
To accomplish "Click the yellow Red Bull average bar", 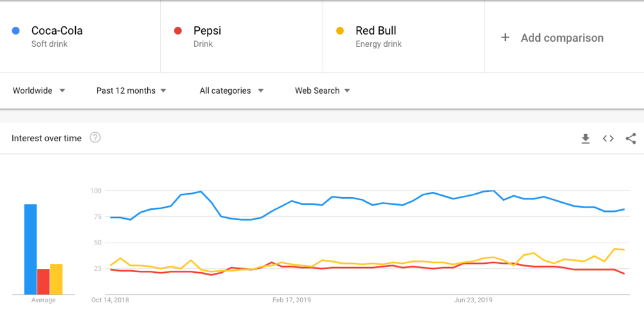I will pyautogui.click(x=57, y=279).
